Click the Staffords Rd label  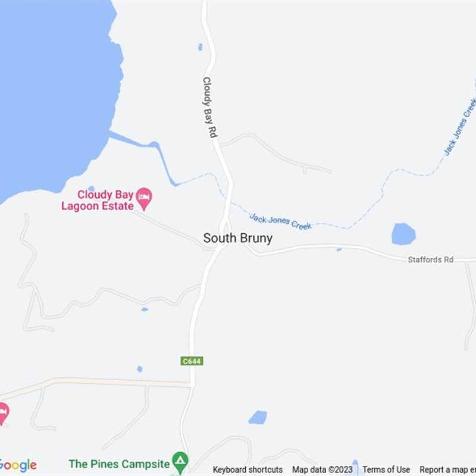(430, 259)
